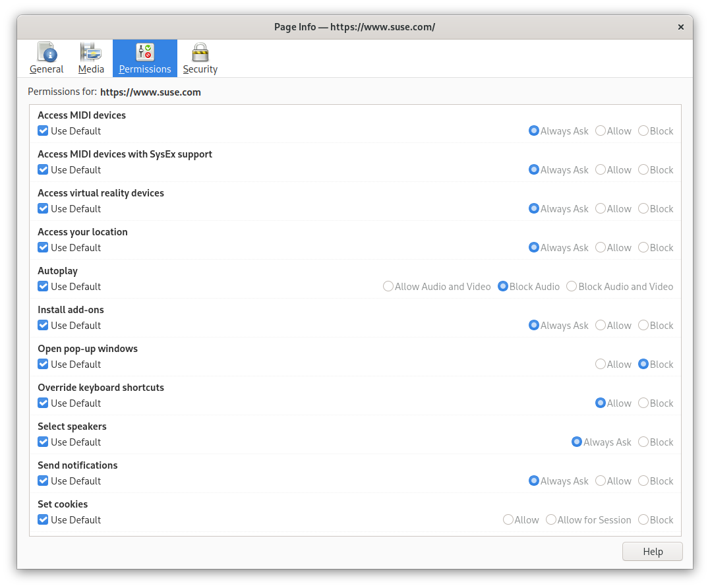
Task: Click the Help button
Action: (x=652, y=552)
